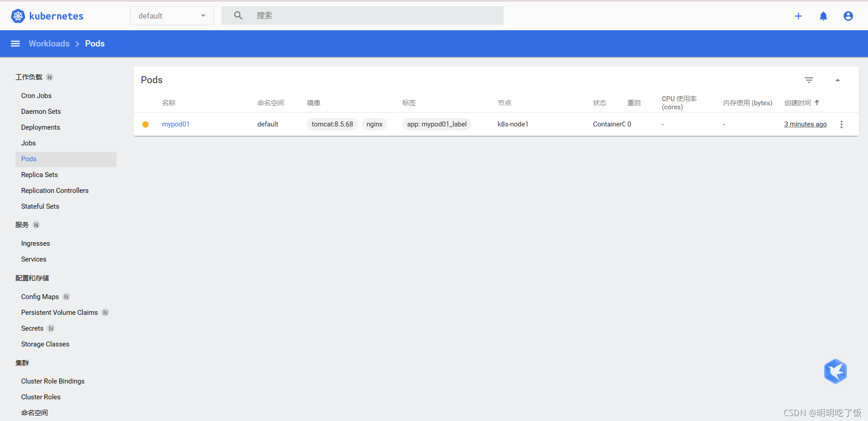
Task: Select Storage Classes in the sidebar
Action: pos(45,344)
